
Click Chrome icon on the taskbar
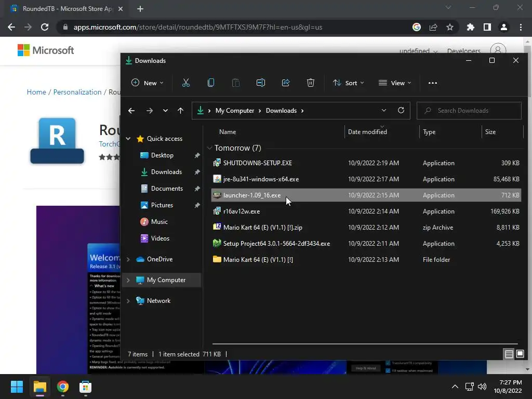pos(63,387)
